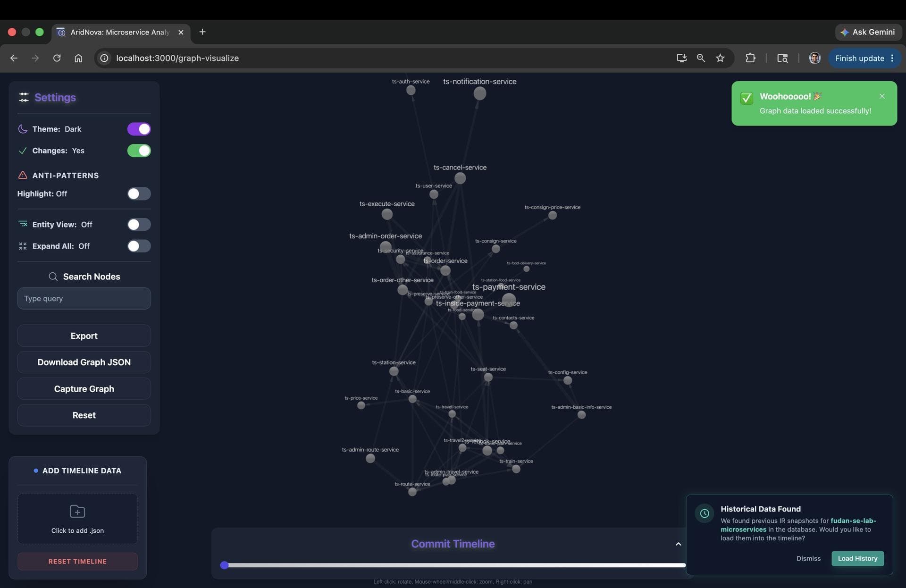Go back with browser back arrow
906x588 pixels.
[14, 58]
